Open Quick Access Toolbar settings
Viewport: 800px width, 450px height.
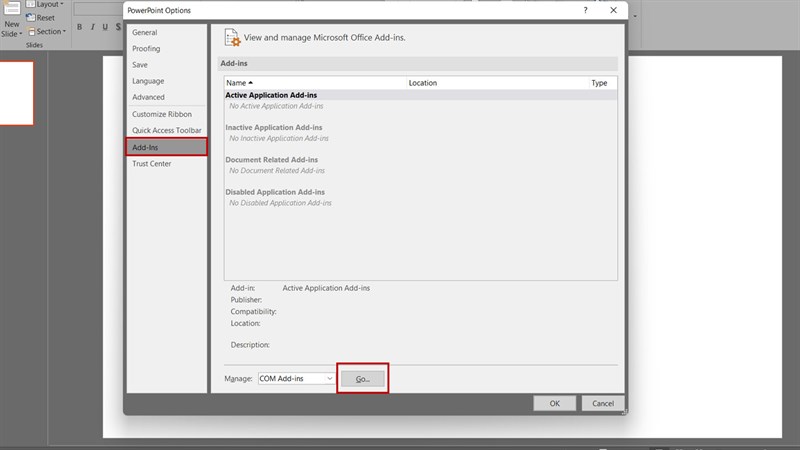tap(166, 130)
